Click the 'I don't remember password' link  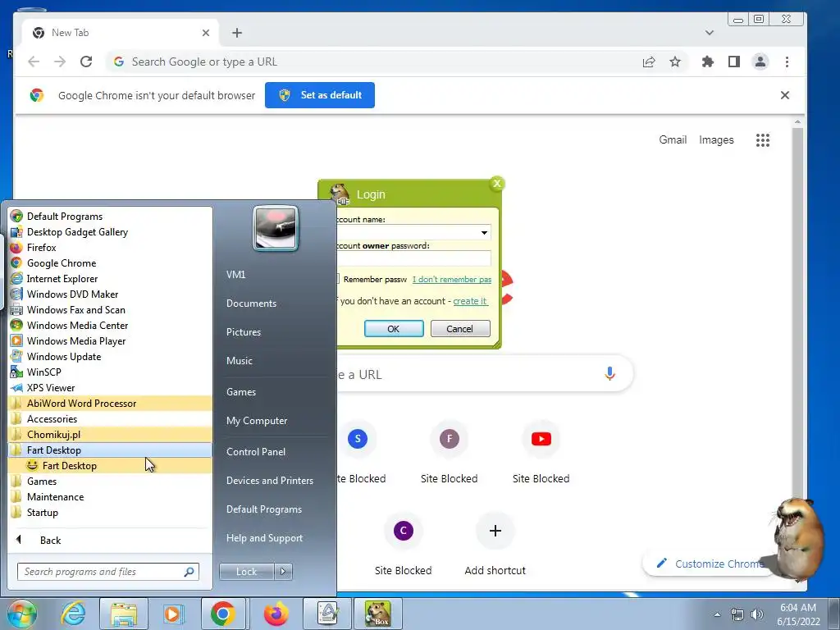point(452,280)
